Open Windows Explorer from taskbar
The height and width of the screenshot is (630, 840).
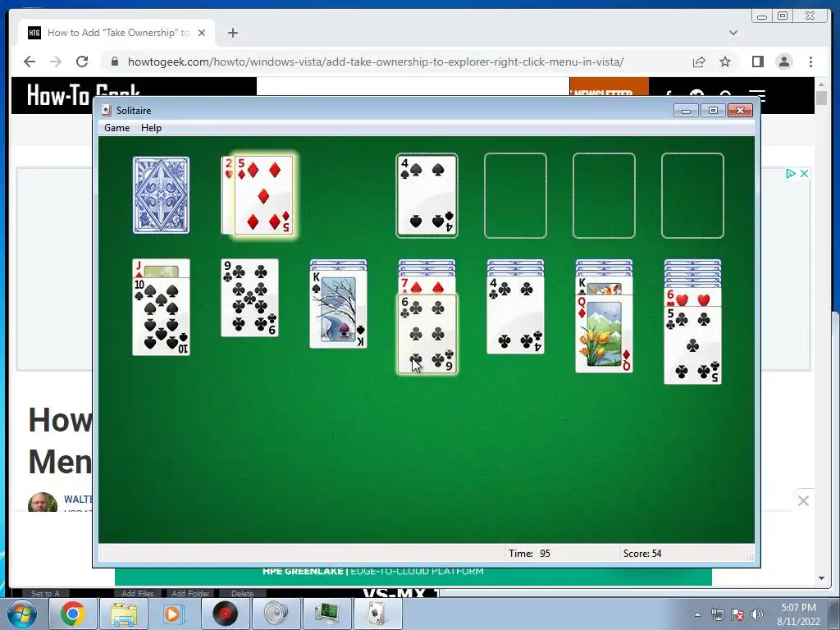(x=123, y=614)
